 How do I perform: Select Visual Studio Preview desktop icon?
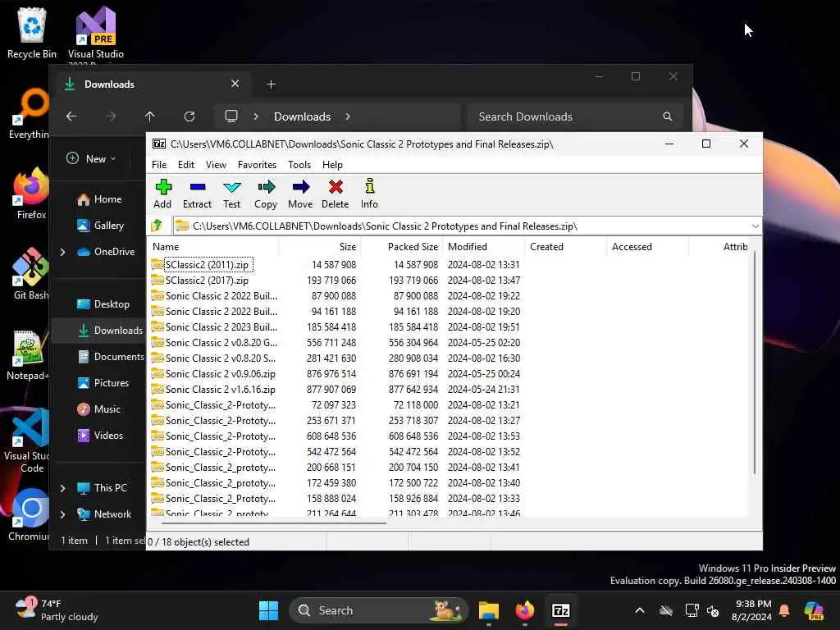[x=96, y=33]
